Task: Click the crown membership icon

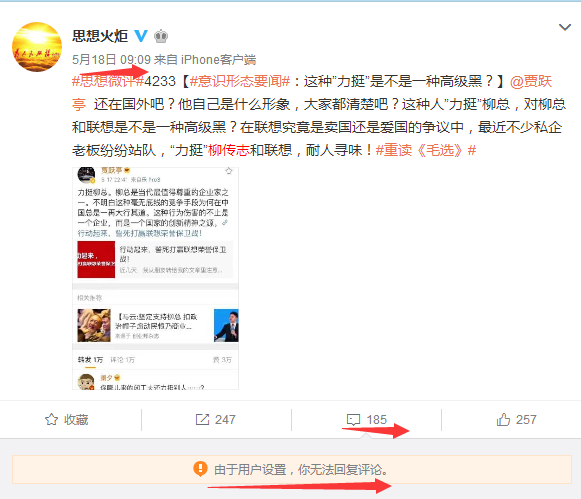Action: 161,36
